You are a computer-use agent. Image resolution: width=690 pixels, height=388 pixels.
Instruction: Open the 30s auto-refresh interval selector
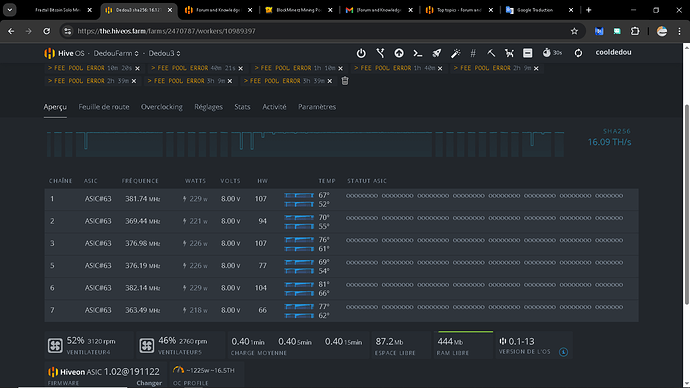[x=552, y=53]
